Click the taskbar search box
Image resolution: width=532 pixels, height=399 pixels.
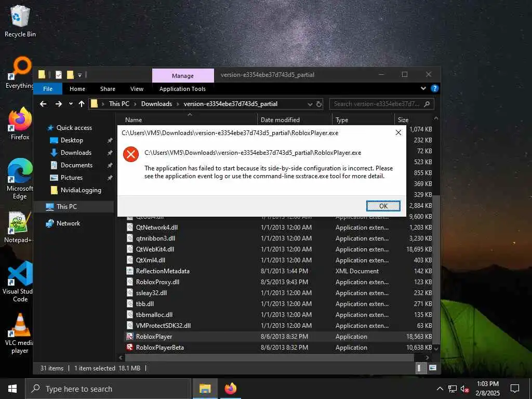coord(108,389)
